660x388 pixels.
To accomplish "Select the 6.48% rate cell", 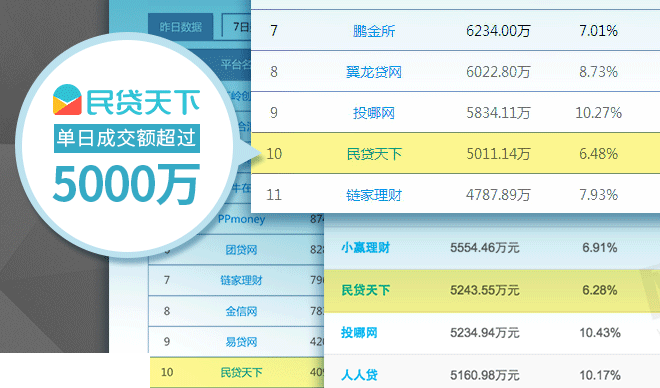I will [598, 154].
